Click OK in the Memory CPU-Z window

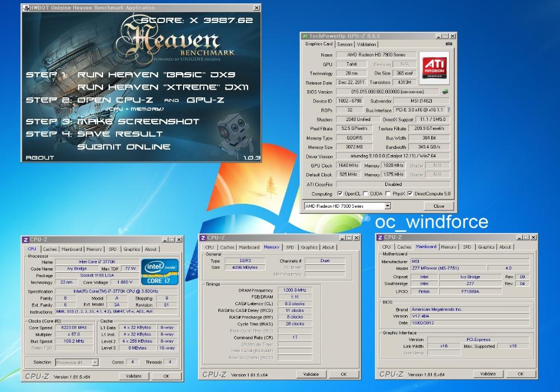pos(344,374)
